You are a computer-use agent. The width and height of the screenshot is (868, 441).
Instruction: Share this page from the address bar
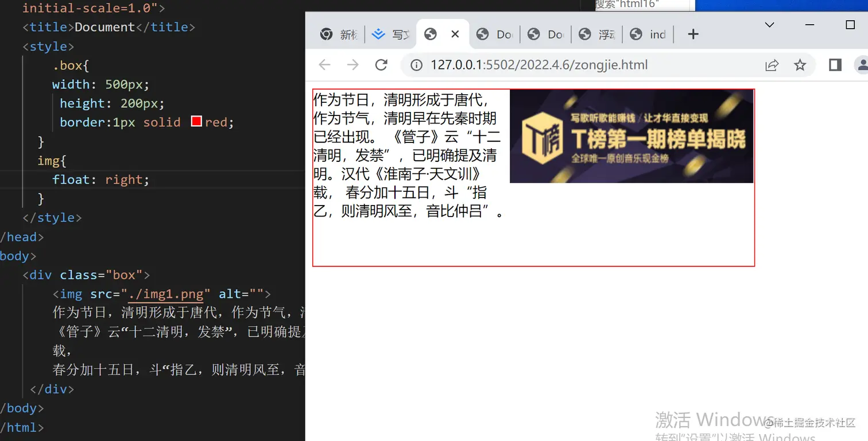[x=772, y=65]
